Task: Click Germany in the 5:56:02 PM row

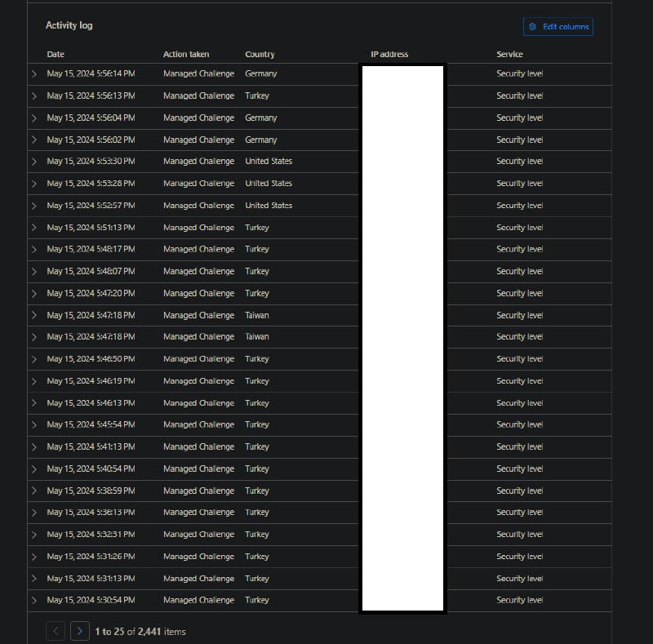Action: [260, 140]
